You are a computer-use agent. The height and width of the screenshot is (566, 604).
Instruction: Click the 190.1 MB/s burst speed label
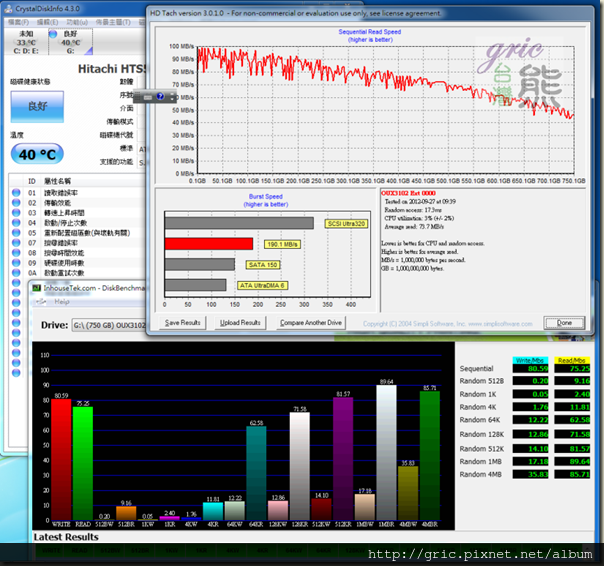282,244
